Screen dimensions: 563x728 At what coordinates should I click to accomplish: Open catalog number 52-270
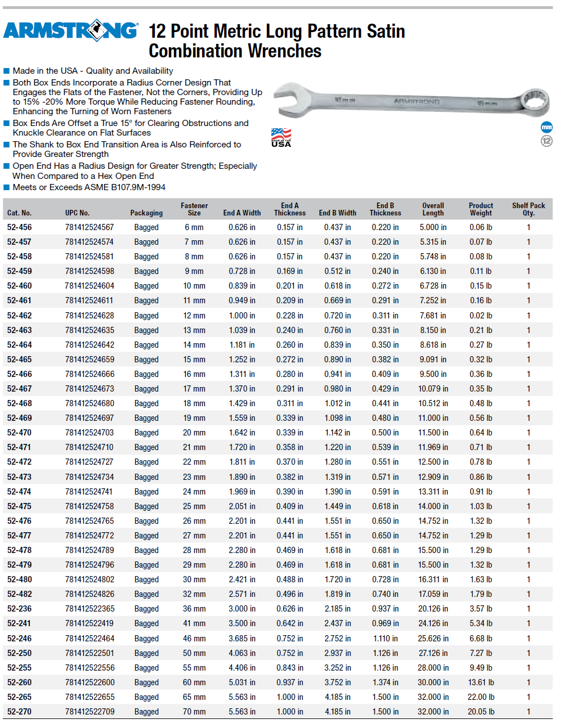point(20,712)
